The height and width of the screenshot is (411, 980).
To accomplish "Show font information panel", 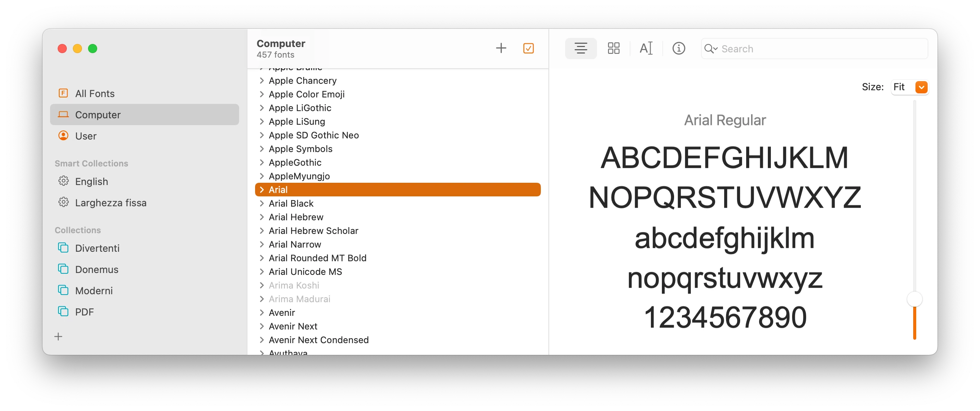I will pos(678,49).
